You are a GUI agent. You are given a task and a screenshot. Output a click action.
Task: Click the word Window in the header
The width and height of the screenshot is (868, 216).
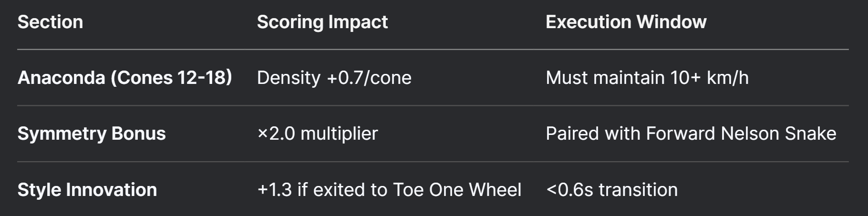(x=671, y=22)
